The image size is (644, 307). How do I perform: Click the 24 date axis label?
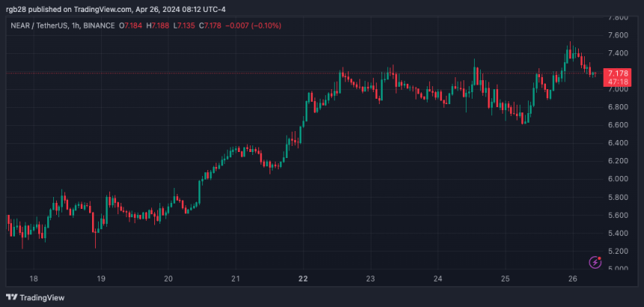pyautogui.click(x=437, y=279)
